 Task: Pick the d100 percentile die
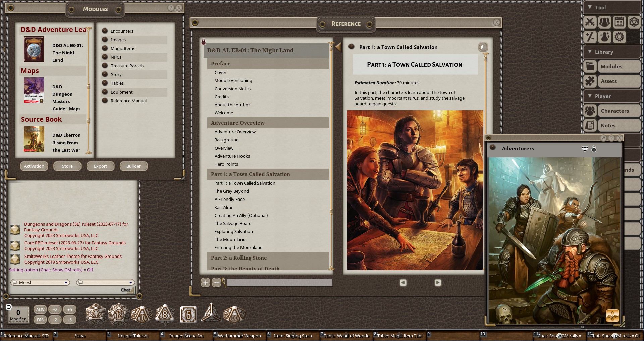coord(234,315)
